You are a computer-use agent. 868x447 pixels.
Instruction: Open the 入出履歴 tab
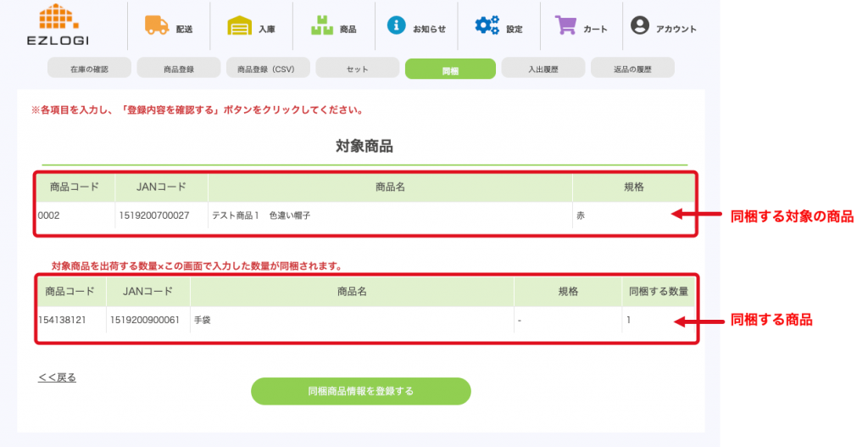click(x=542, y=69)
